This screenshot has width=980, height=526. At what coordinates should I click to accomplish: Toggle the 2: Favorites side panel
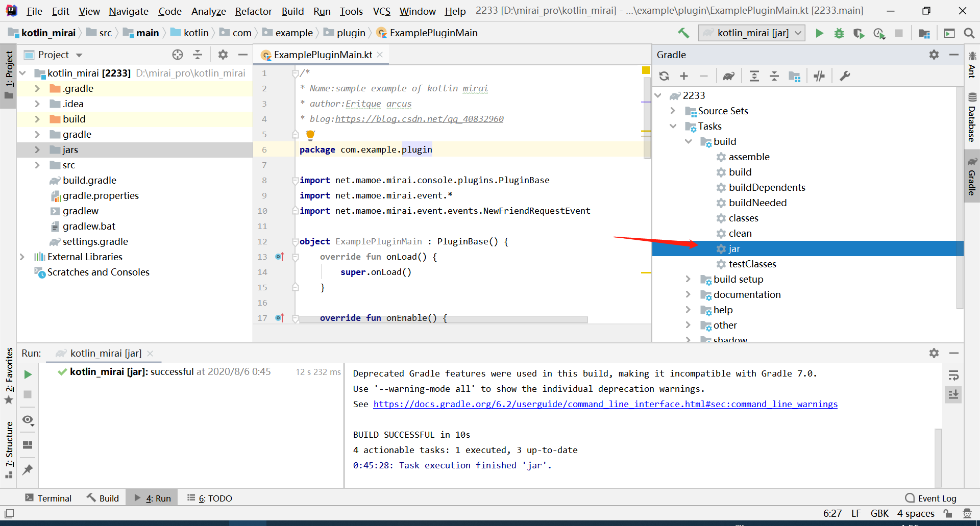click(9, 375)
